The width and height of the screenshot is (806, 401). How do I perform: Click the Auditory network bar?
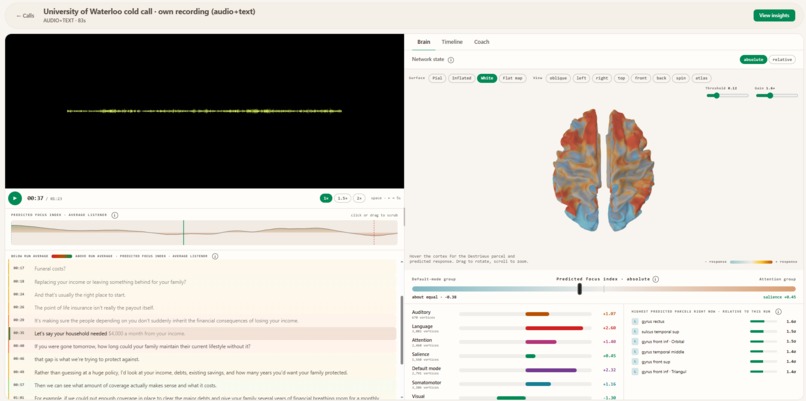[526, 314]
